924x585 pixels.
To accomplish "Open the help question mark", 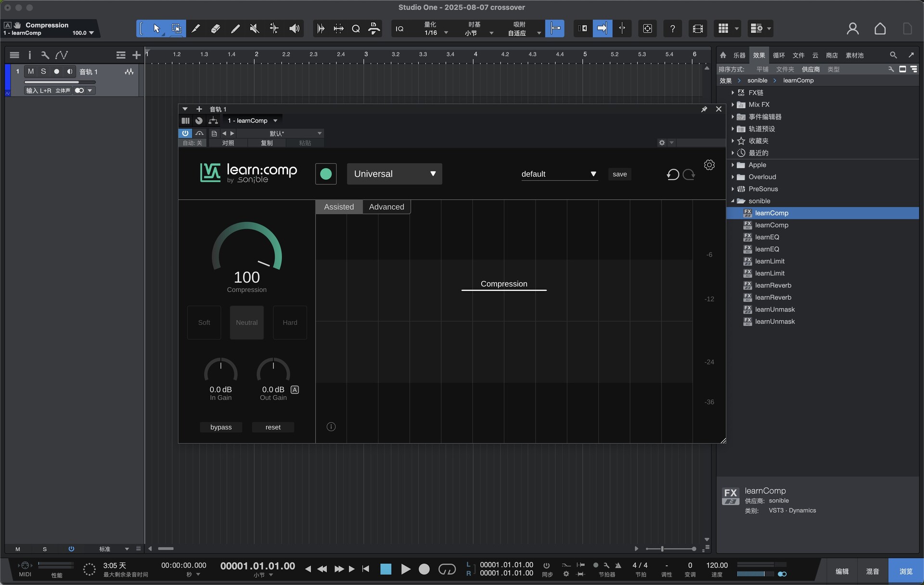I will tap(672, 28).
